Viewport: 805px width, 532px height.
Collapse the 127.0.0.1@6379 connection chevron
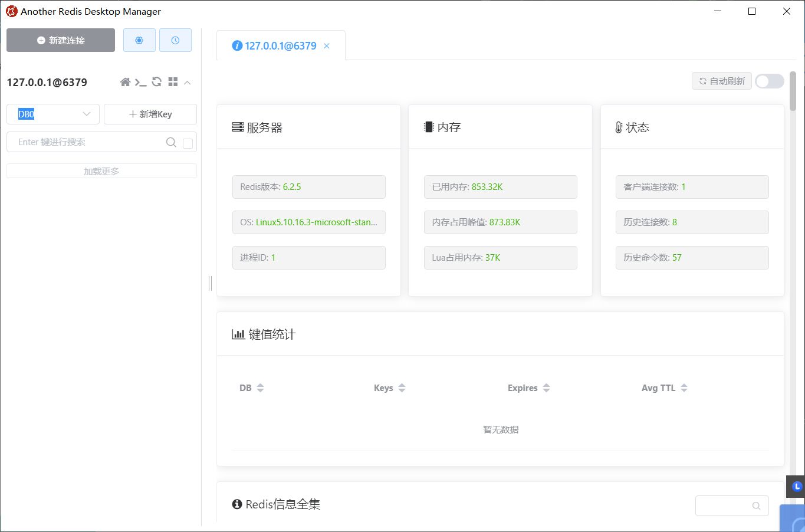(188, 83)
